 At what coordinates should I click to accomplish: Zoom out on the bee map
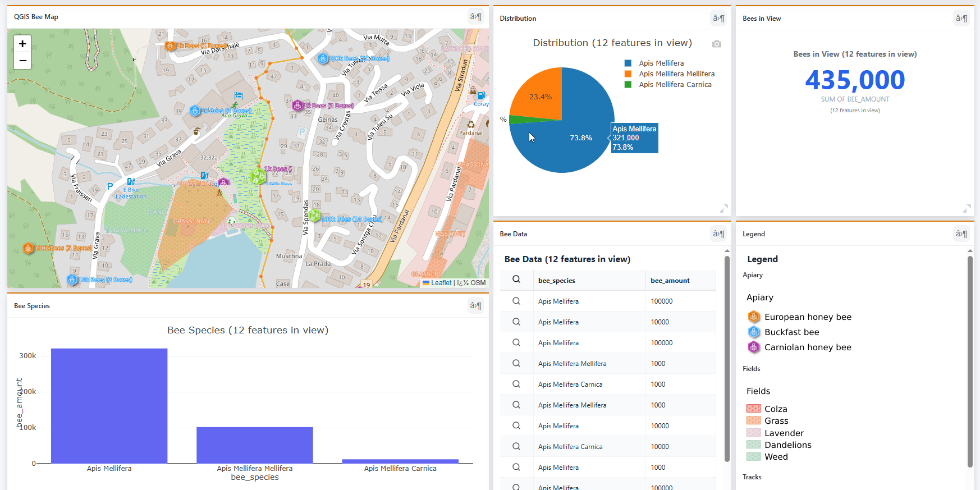[x=22, y=61]
